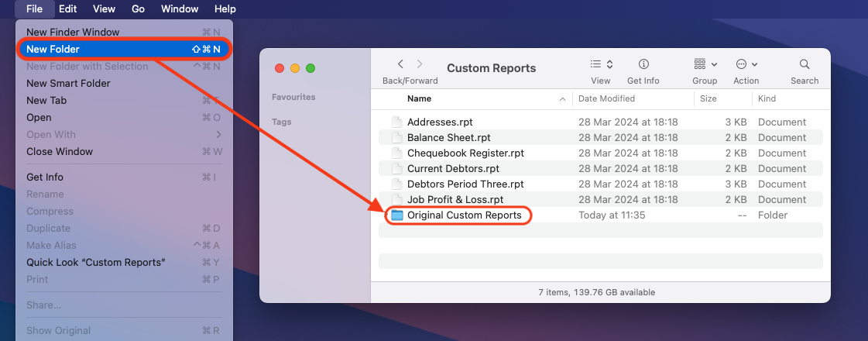Select Balance Sheet.rpt file name
This screenshot has width=868, height=341.
click(x=449, y=137)
